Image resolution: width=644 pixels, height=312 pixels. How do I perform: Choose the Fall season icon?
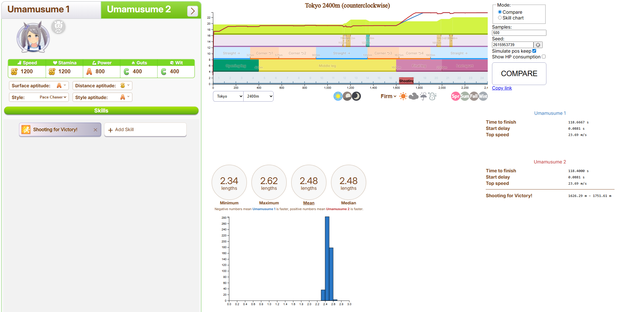pyautogui.click(x=474, y=96)
